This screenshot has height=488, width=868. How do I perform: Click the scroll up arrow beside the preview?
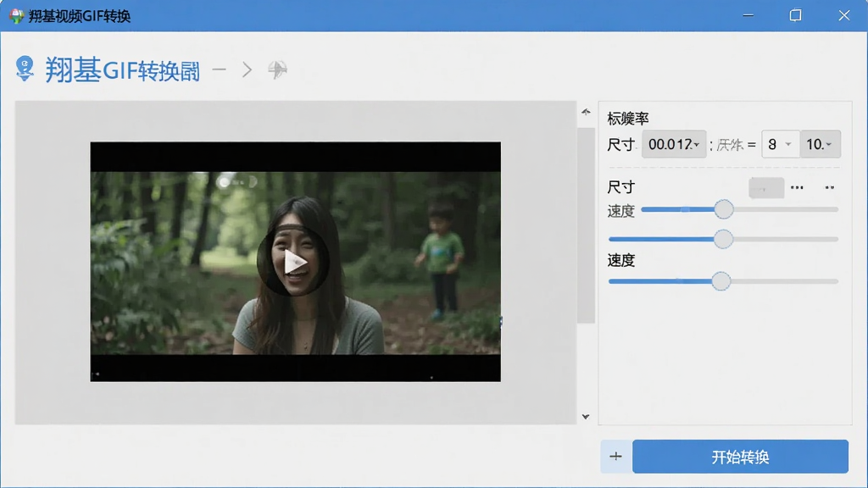tap(586, 112)
